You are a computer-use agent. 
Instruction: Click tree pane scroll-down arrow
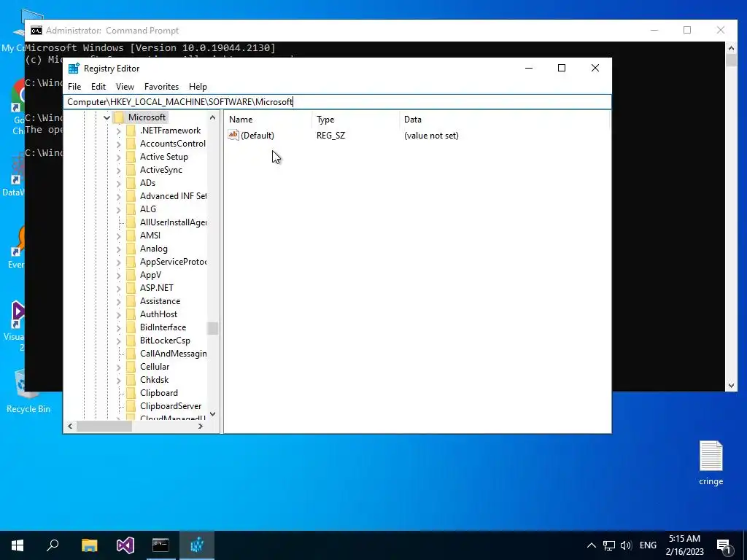tap(212, 414)
